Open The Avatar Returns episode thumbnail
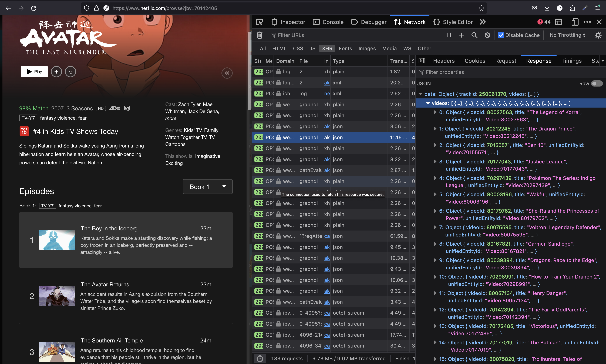 [x=57, y=296]
